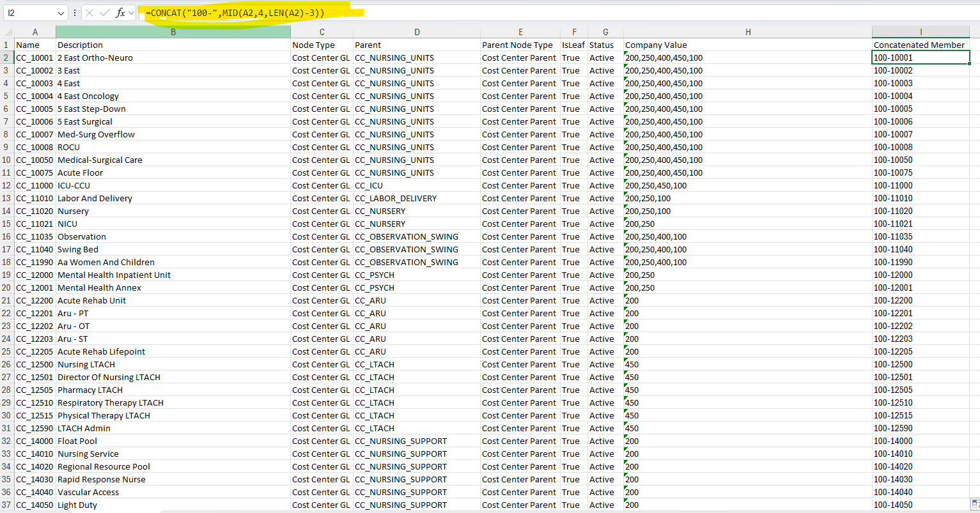Select cell containing 'Director Of Nursing LTACH'
This screenshot has height=513, width=980.
pos(173,377)
